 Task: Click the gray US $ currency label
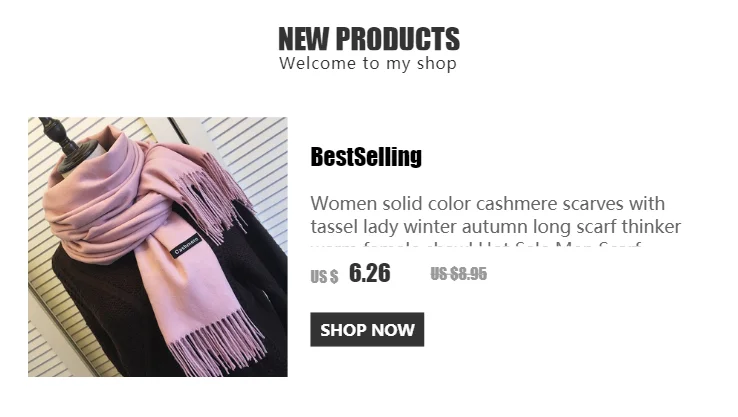324,276
